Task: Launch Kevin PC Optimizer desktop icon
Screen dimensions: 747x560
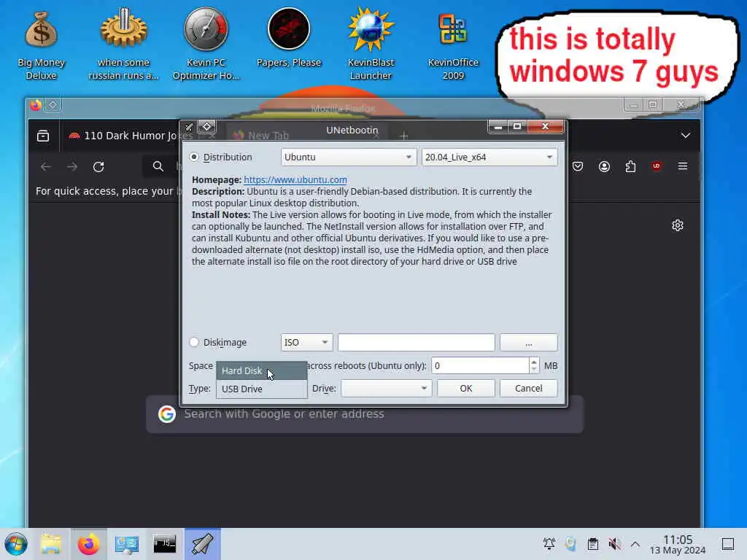Action: 206,45
